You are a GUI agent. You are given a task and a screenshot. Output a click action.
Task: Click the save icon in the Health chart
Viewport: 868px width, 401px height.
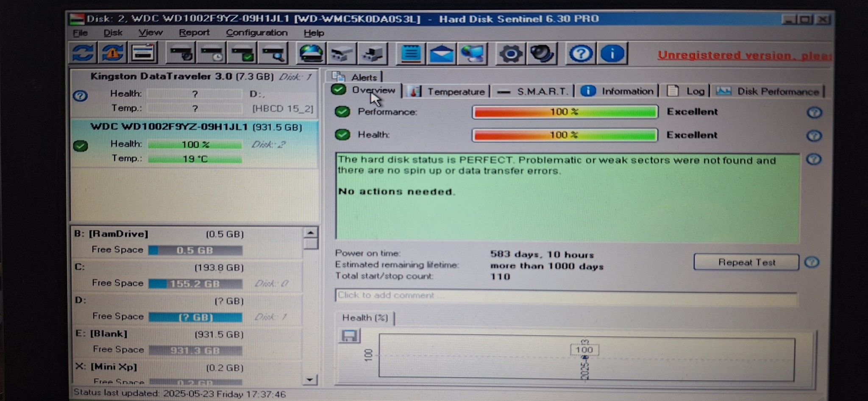349,336
